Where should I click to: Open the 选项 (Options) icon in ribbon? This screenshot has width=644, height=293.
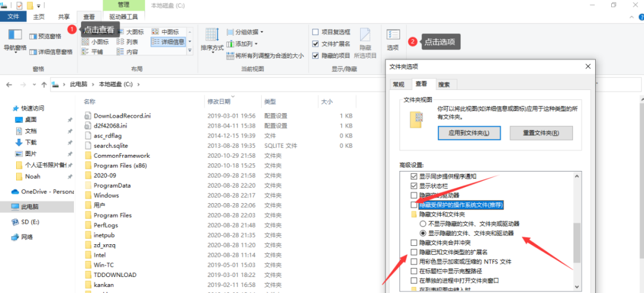coord(392,39)
